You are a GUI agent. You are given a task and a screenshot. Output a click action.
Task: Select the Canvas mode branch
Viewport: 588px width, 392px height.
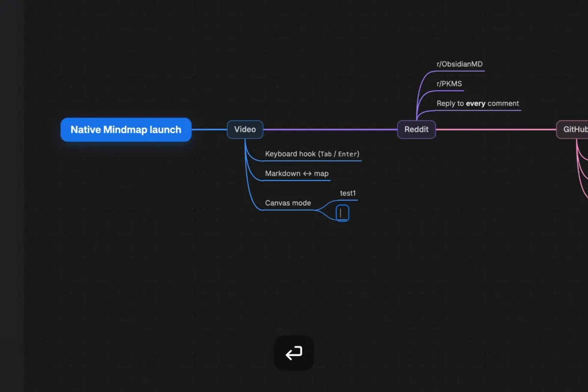288,203
